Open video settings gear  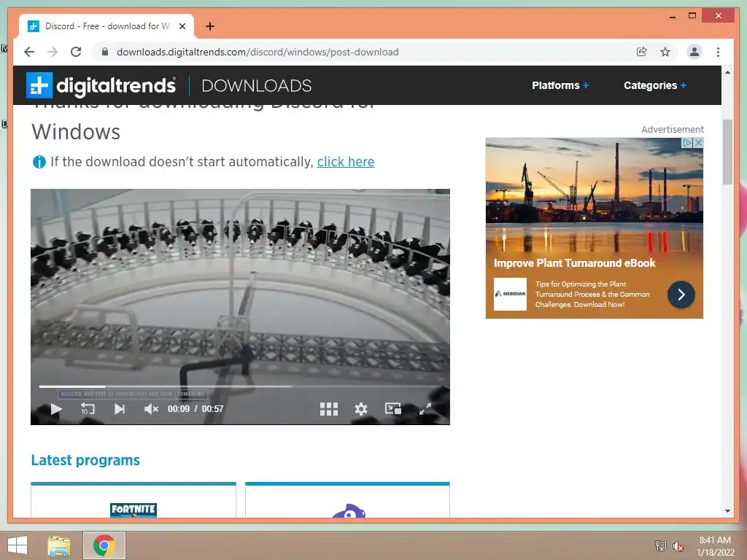[x=361, y=408]
